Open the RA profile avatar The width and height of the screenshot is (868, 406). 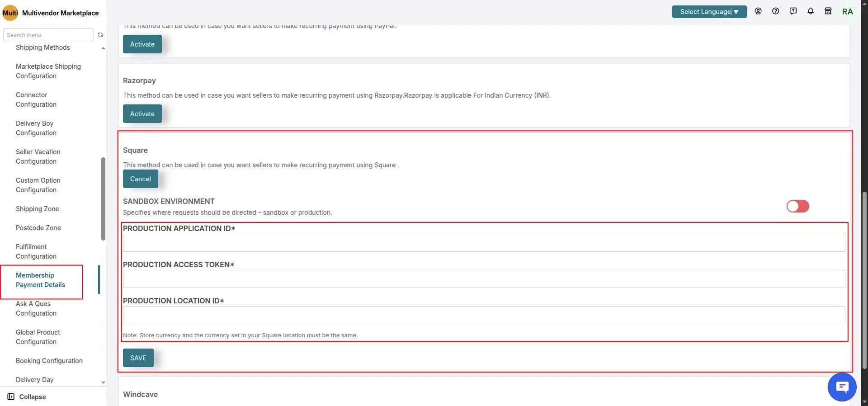pos(848,12)
